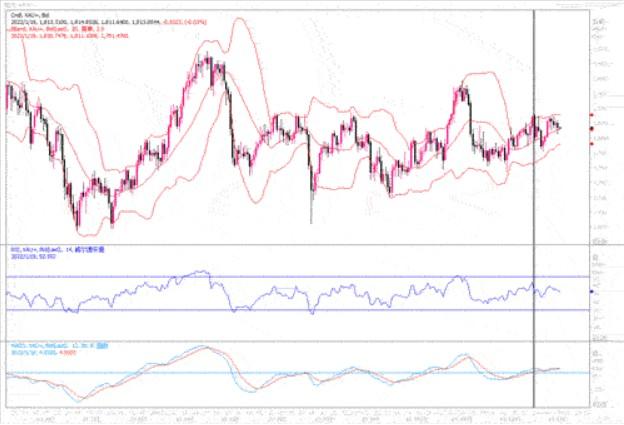This screenshot has height=425, width=624.
Task: Click the most recent candle at right edge
Action: pos(560,126)
